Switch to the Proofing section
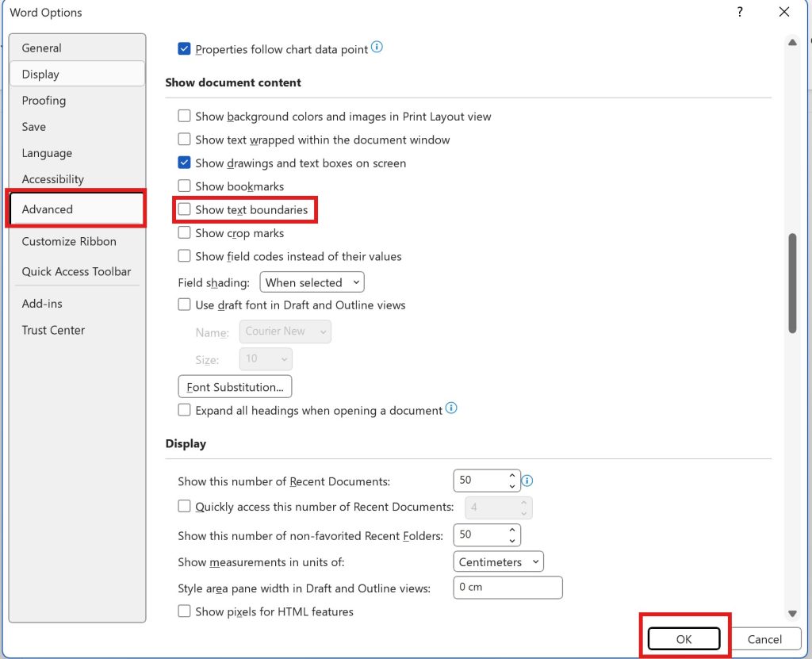Viewport: 812px width, 659px height. point(44,100)
